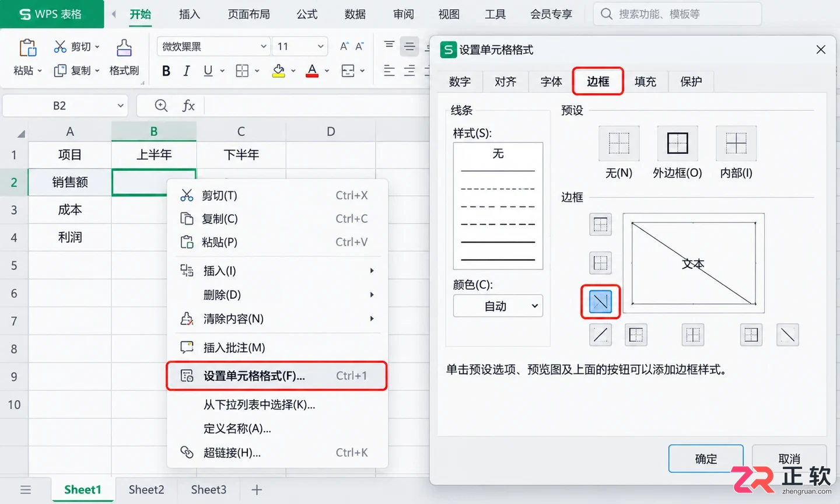This screenshot has width=840, height=504.
Task: Expand the Name Box dropdown
Action: point(121,106)
